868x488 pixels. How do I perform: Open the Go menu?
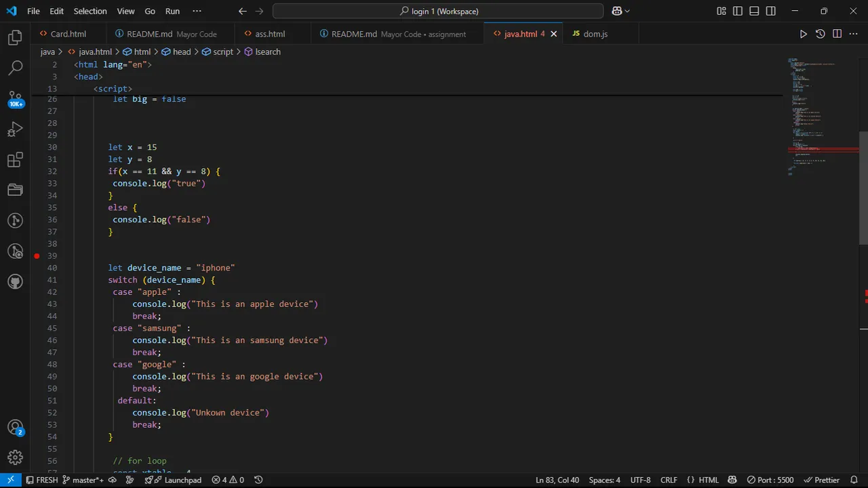[x=150, y=11]
